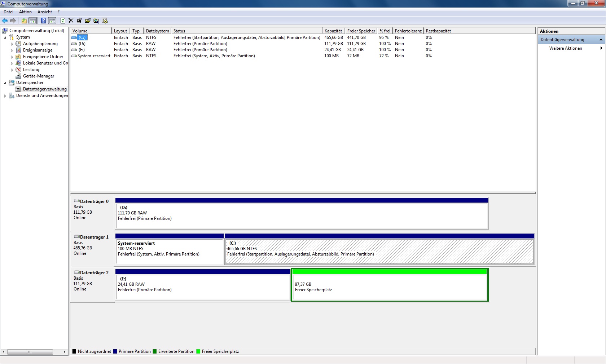This screenshot has height=364, width=606.
Task: Click the blue Back arrow in the toolbar
Action: click(5, 21)
